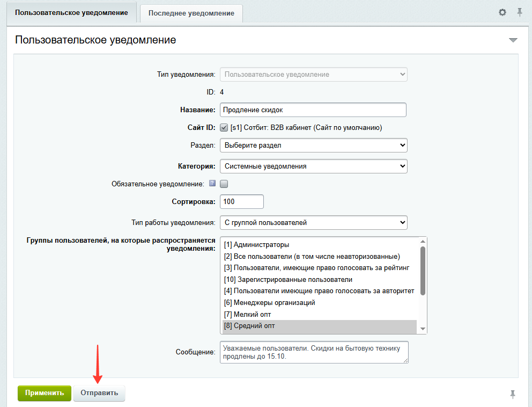The width and height of the screenshot is (532, 407).
Task: Click the Сортировка field with 100
Action: coord(241,202)
